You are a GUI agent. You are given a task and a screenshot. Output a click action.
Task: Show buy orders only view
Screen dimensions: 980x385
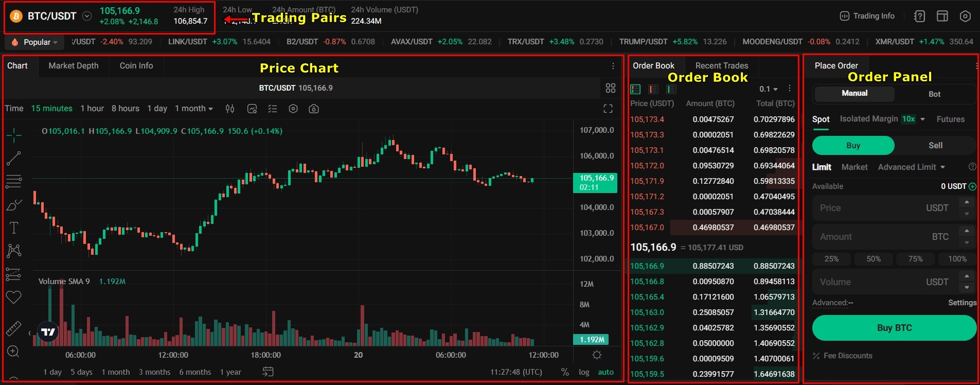[671, 89]
